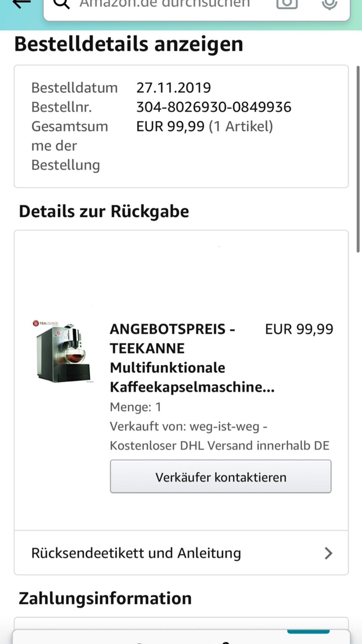Screen dimensions: 362x644
Task: Click item price EUR 99,99 beside product
Action: (x=299, y=329)
